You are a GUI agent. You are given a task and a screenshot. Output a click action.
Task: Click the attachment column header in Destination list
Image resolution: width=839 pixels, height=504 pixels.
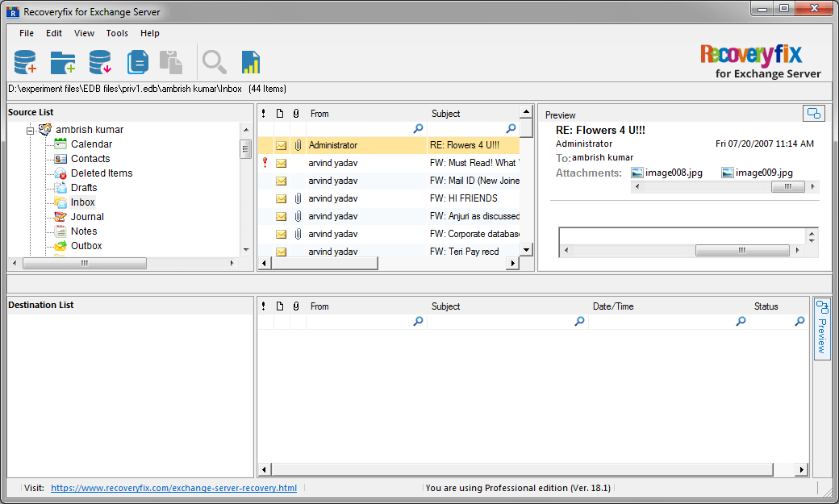tap(296, 306)
